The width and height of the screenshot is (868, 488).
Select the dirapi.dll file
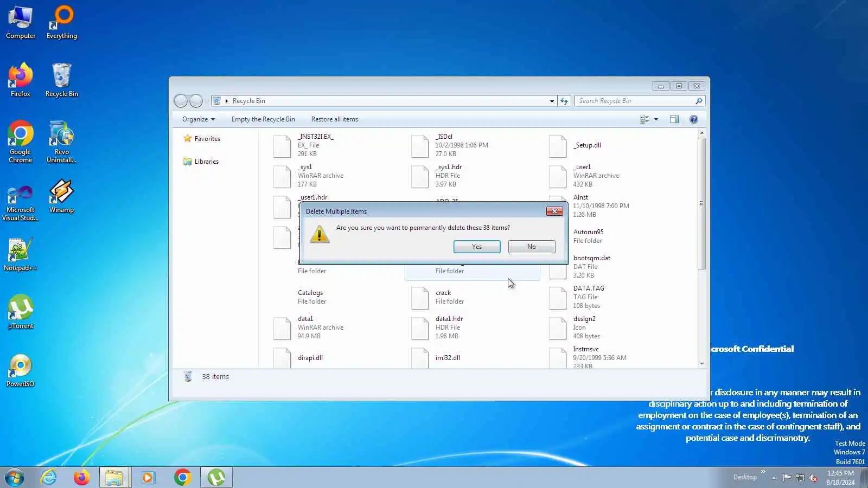point(334,358)
